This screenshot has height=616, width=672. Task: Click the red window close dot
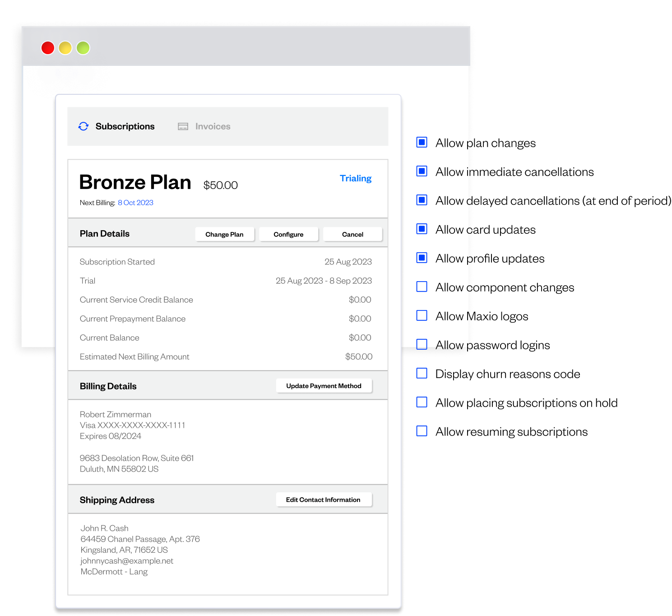pos(48,48)
